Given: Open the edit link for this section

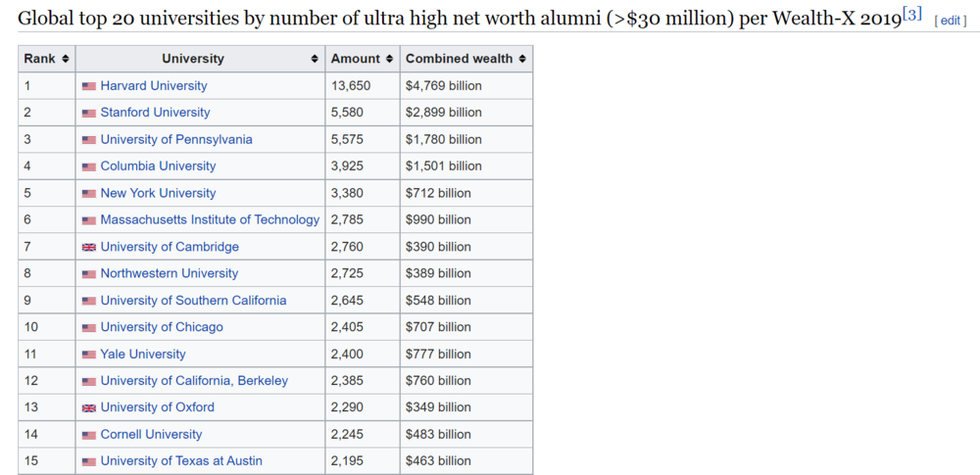Looking at the screenshot, I should coord(951,21).
